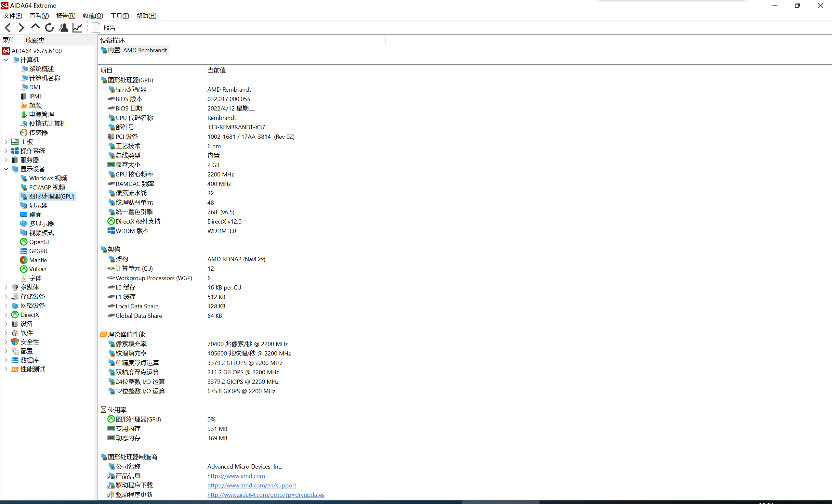Switch to the 菜单 tab
Image resolution: width=832 pixels, height=504 pixels.
pos(9,40)
